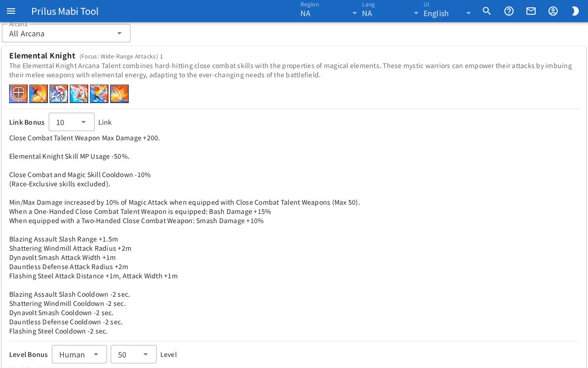This screenshot has height=368, width=588.
Task: Select the shield skill icon
Action: coord(18,94)
